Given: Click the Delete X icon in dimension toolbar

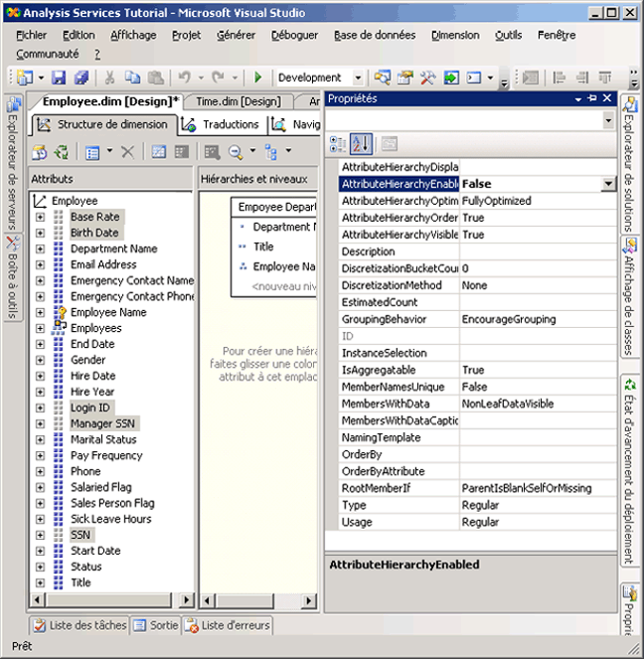Looking at the screenshot, I should tap(127, 152).
